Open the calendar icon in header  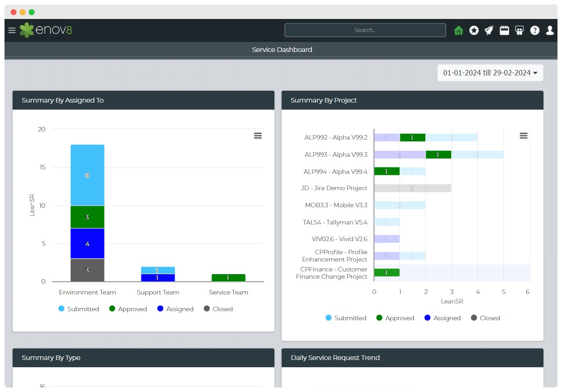click(x=504, y=30)
